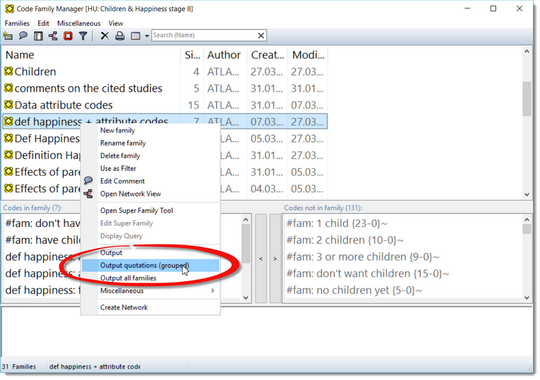Click the printer toolbar icon
Image resolution: width=540 pixels, height=380 pixels.
120,35
